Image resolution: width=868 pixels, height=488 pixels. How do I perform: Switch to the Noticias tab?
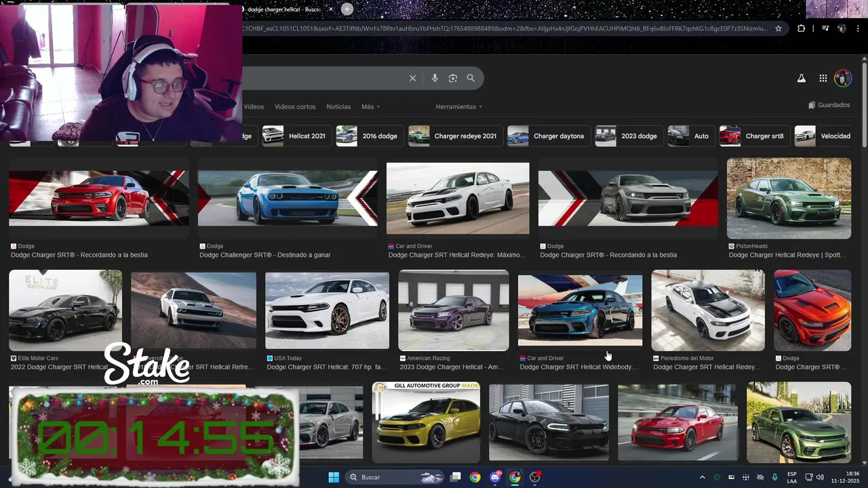[x=338, y=106]
